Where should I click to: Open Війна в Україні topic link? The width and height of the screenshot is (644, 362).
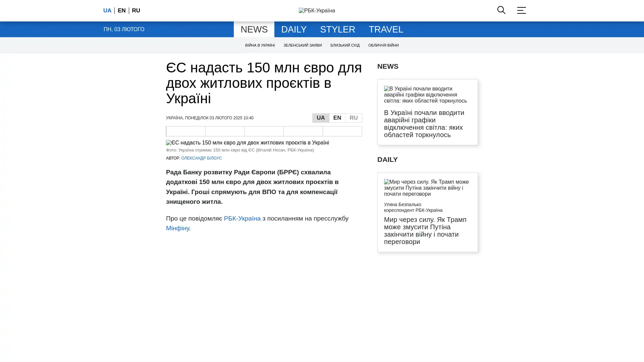click(x=260, y=45)
